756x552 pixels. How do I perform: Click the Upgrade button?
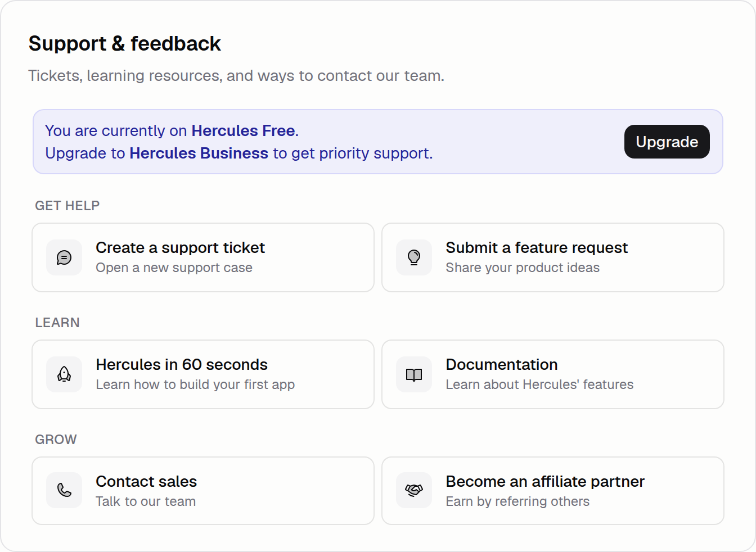pos(667,142)
